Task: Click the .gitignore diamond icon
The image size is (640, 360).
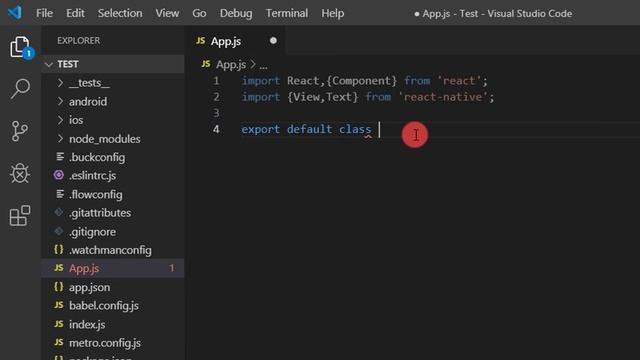Action: click(59, 231)
